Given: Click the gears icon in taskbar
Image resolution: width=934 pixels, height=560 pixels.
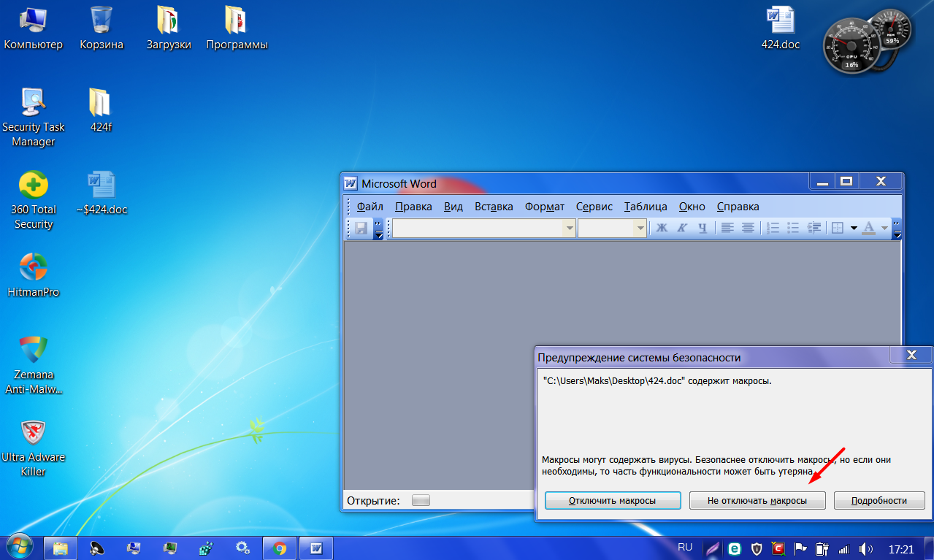Looking at the screenshot, I should tap(243, 548).
